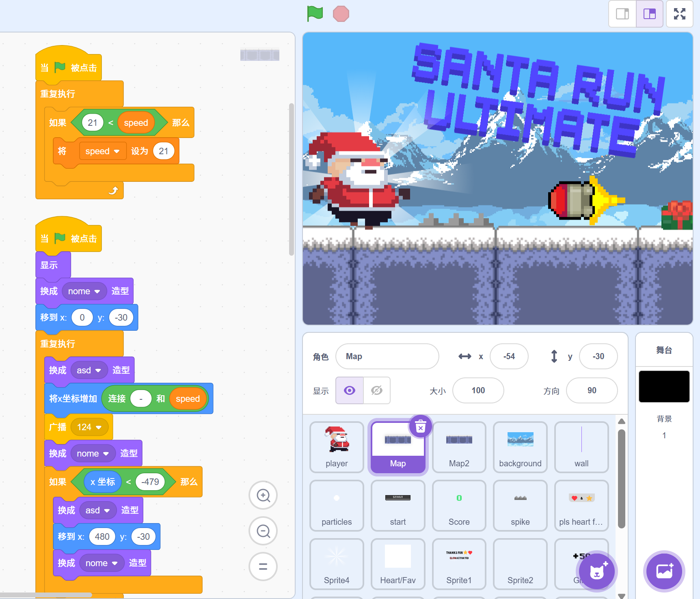The width and height of the screenshot is (700, 599).
Task: Select the background sprite thumbnail
Action: pyautogui.click(x=520, y=447)
